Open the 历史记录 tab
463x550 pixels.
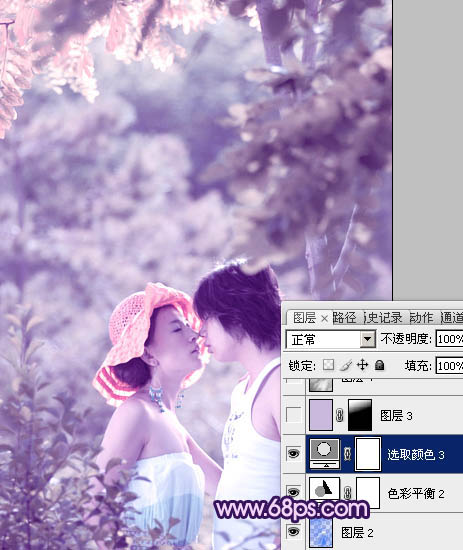tap(383, 318)
